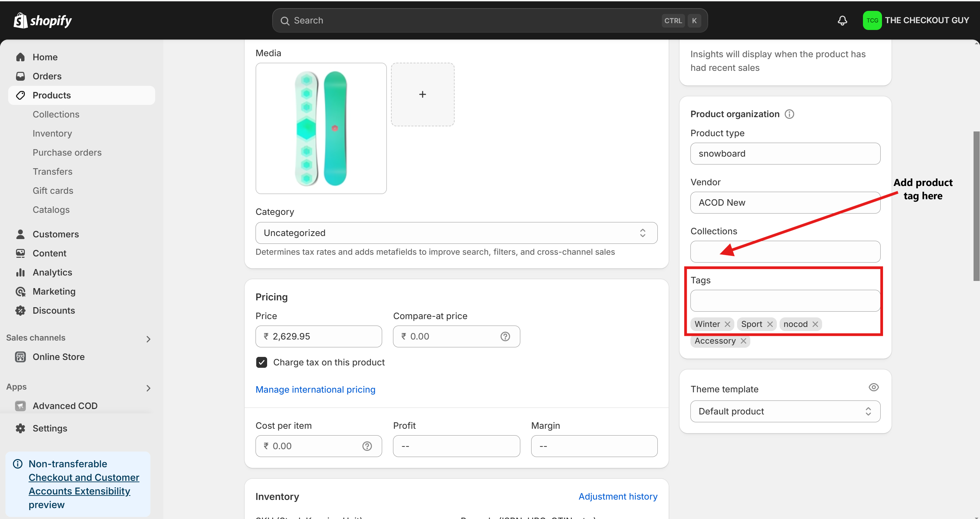
Task: Open the notifications bell icon
Action: (842, 20)
